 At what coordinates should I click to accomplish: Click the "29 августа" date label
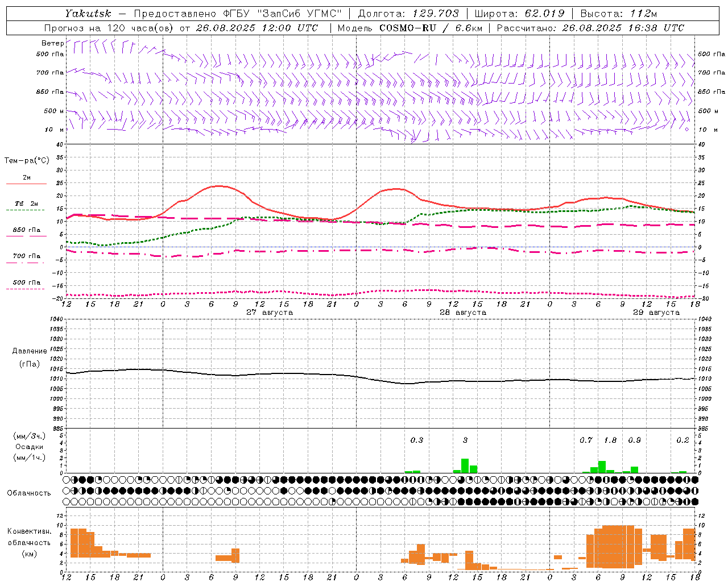coord(656,313)
